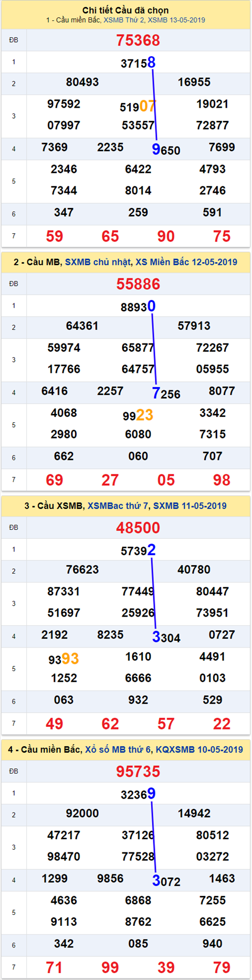
Task: Click red seventh prize number 90
Action: 166,236
